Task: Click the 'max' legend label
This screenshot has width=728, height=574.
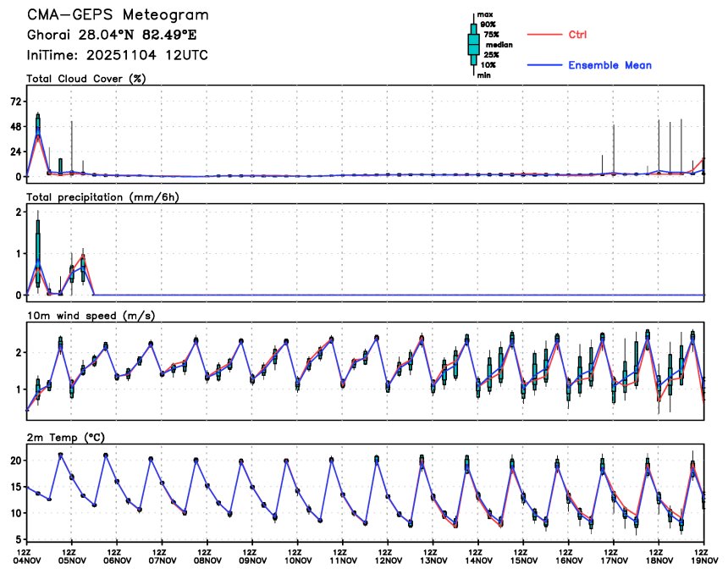Action: [485, 15]
